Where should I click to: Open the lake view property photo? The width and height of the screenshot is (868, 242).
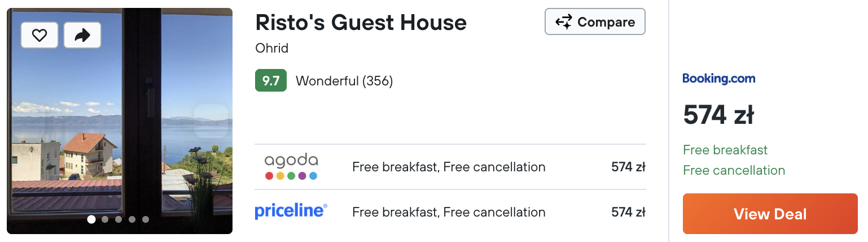120,121
